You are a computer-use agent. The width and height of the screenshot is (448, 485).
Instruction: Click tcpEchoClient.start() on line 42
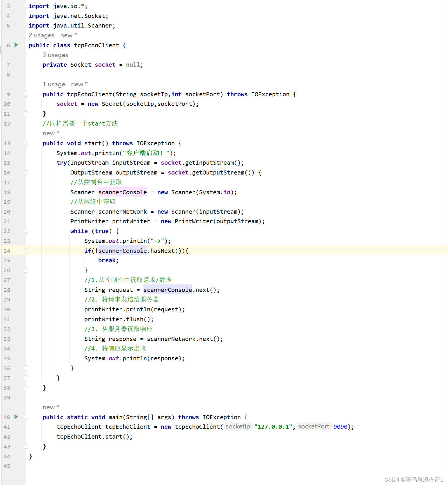pos(94,437)
